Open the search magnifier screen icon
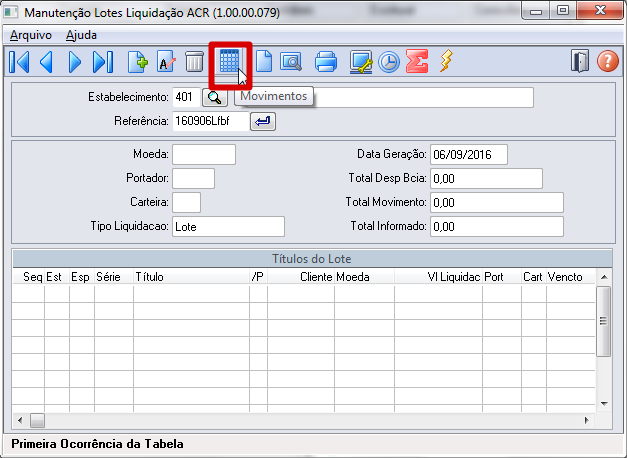 click(291, 62)
